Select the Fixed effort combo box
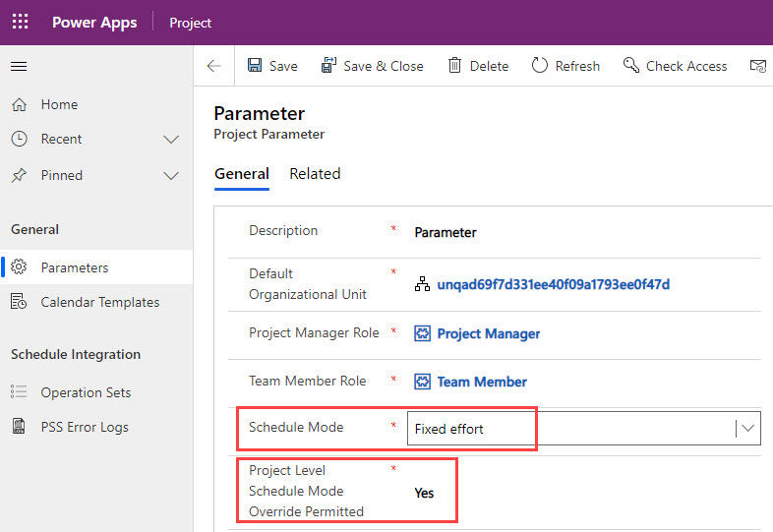The width and height of the screenshot is (773, 532). point(584,429)
